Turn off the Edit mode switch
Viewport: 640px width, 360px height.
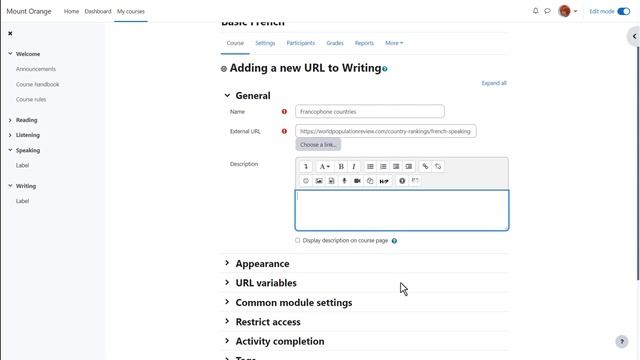pos(624,11)
